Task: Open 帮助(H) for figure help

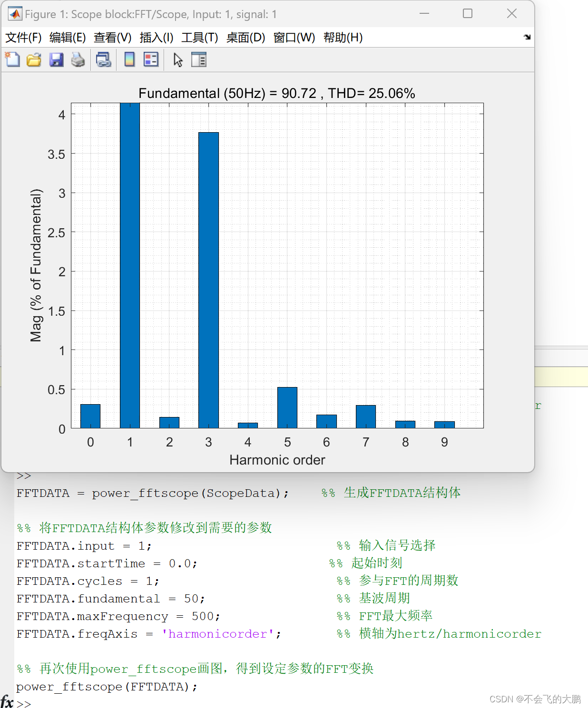Action: pyautogui.click(x=344, y=37)
